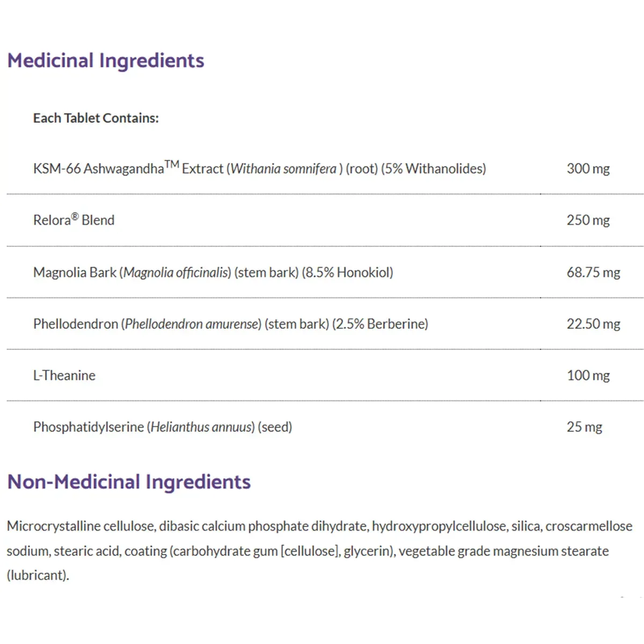Click the 25 mg Phosphatidylserine amount
644x644 pixels.
coord(584,427)
